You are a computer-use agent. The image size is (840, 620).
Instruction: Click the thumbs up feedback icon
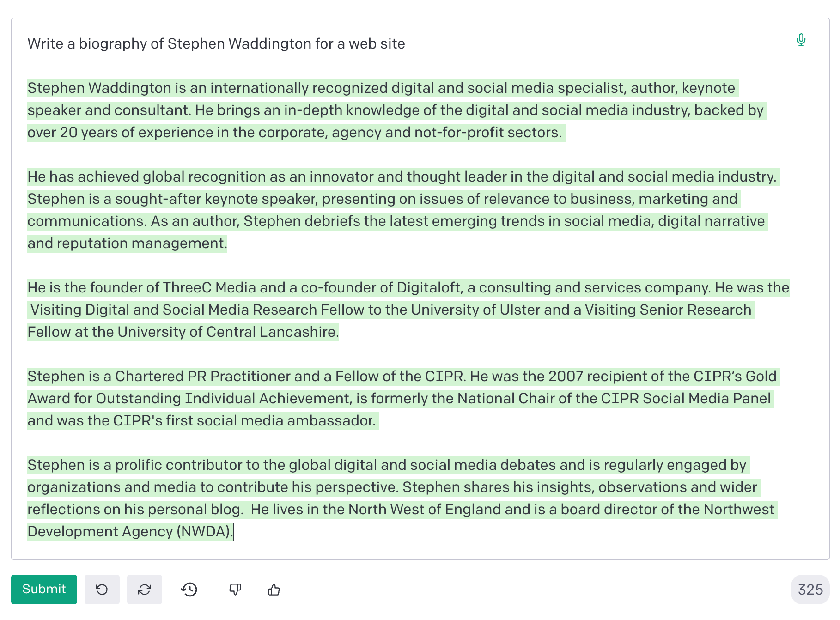click(x=274, y=590)
